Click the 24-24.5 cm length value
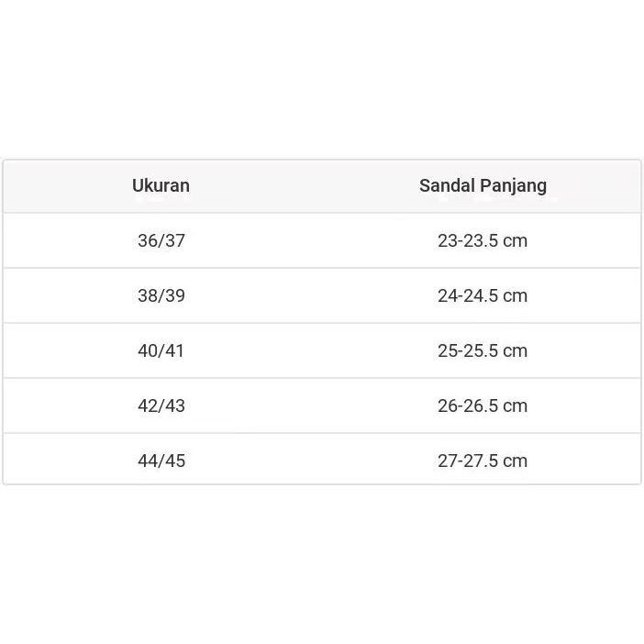Screen dimensions: 644x644 click(x=483, y=295)
